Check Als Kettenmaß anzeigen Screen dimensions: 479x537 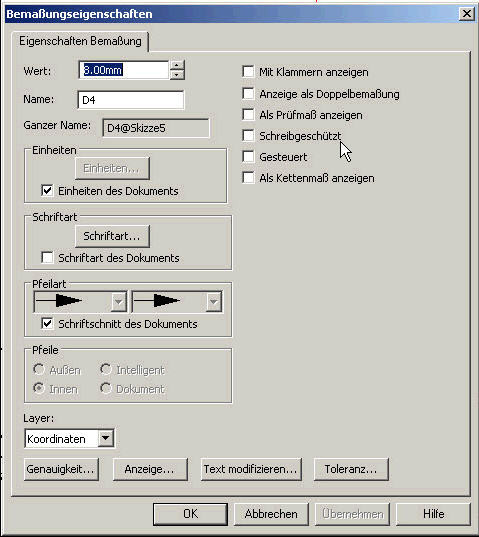click(x=248, y=178)
